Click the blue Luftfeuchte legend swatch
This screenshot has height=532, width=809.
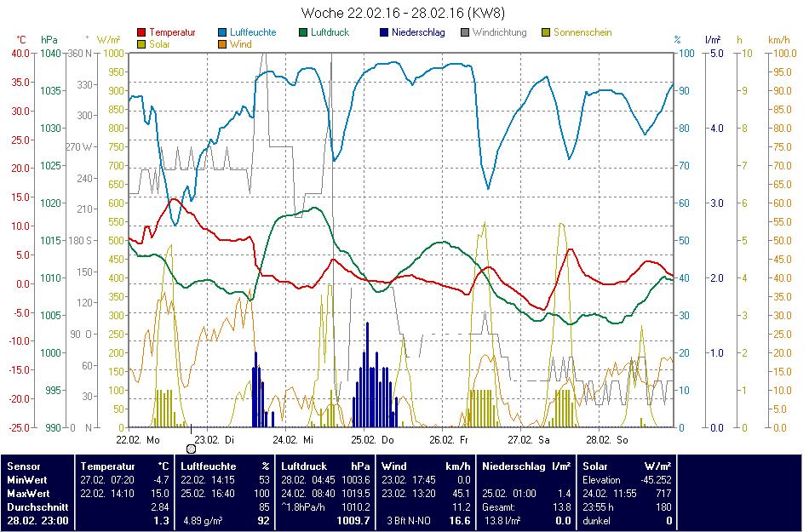(222, 32)
